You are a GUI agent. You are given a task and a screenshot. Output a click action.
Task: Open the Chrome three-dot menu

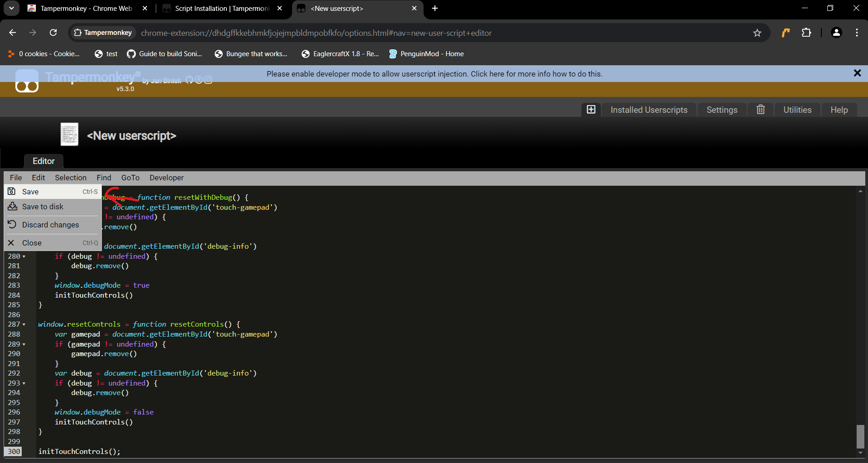click(857, 33)
